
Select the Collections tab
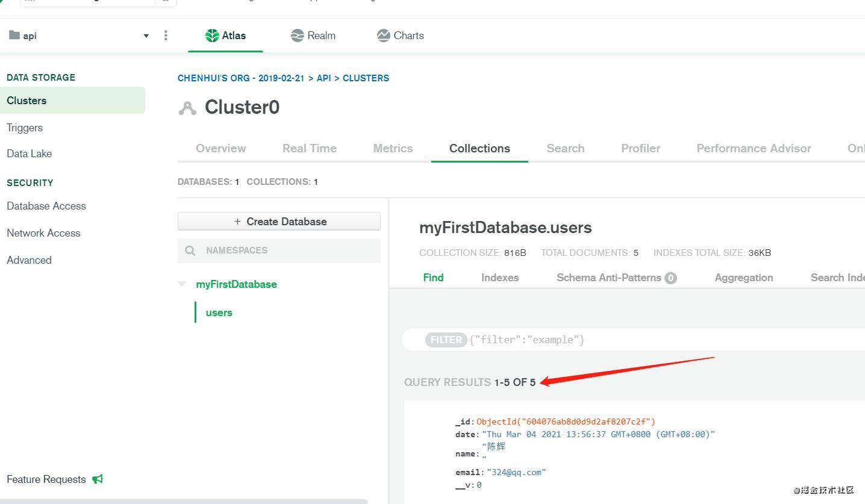point(479,148)
